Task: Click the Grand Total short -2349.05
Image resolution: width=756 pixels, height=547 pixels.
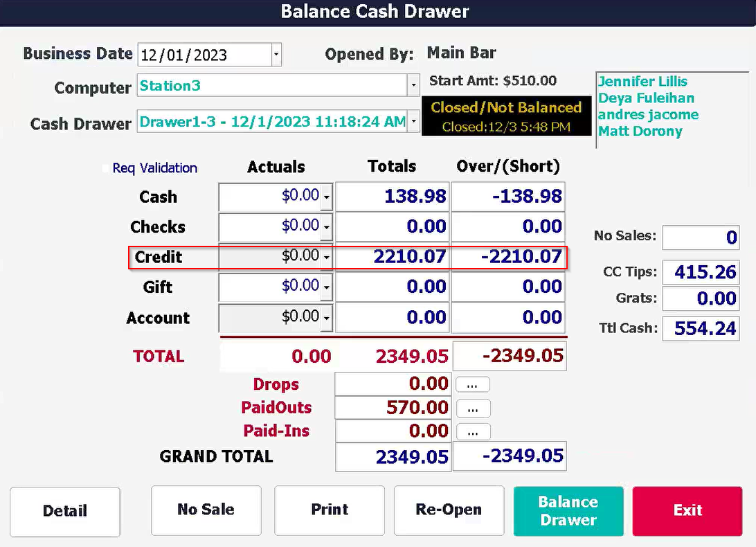Action: (x=510, y=456)
